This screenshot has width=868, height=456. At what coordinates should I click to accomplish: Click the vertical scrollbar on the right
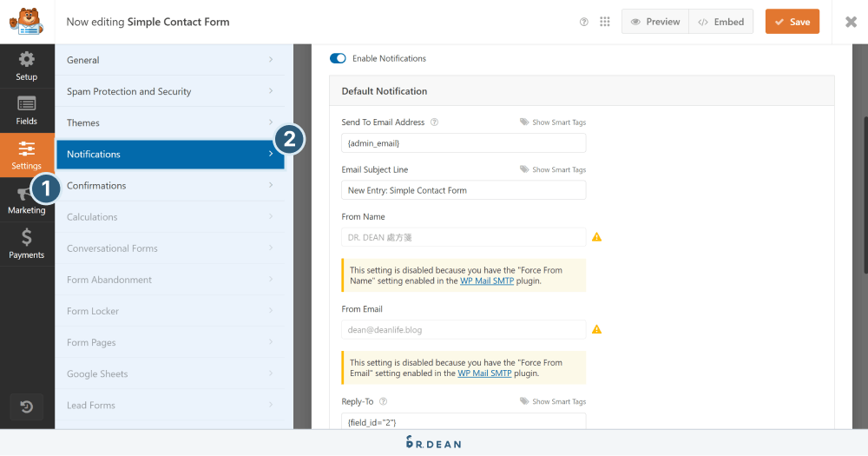tap(865, 194)
